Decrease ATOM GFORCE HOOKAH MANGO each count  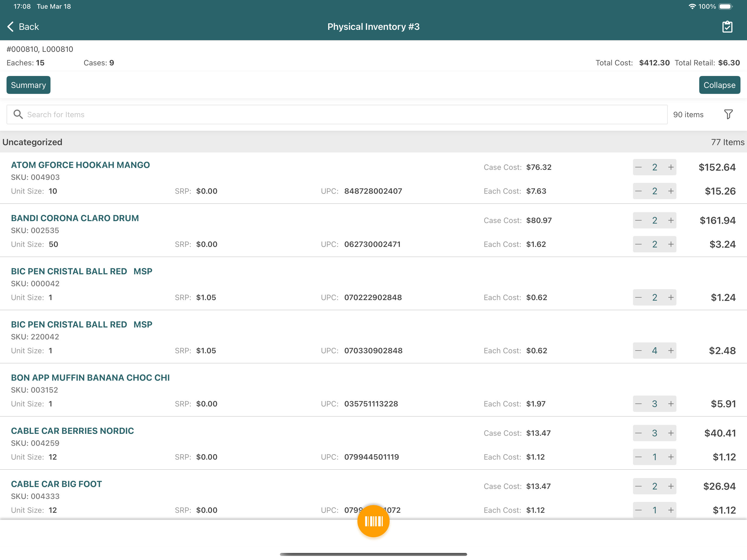pyautogui.click(x=638, y=191)
